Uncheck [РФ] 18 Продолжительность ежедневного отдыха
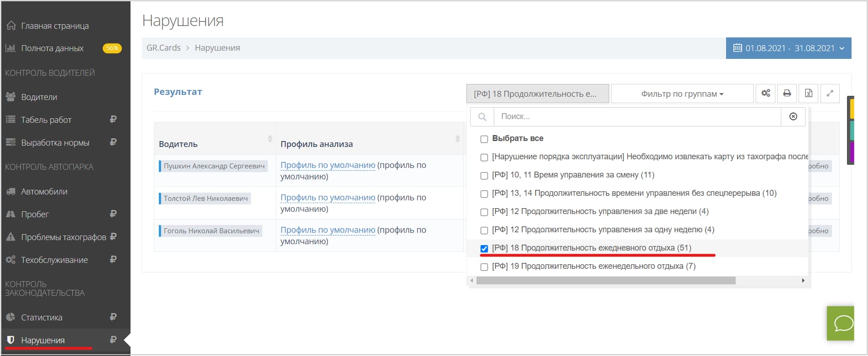 tap(484, 248)
